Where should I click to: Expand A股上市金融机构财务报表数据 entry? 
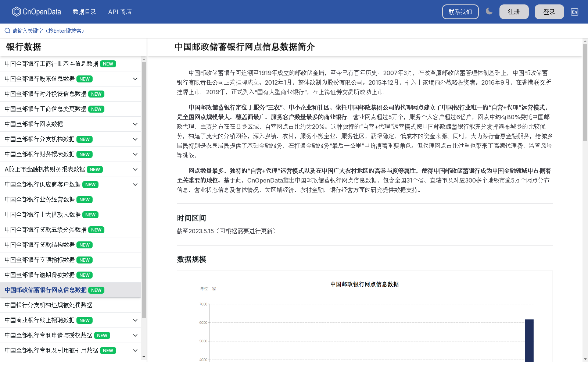(135, 169)
